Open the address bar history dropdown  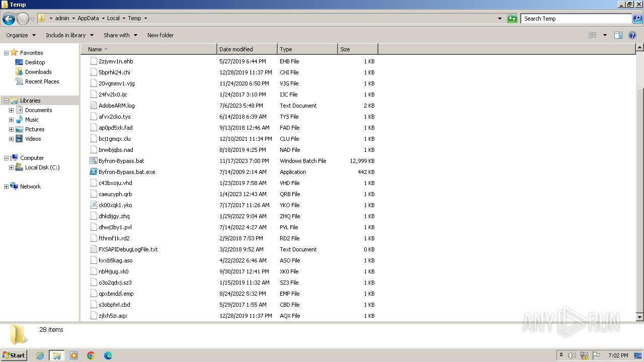[500, 19]
